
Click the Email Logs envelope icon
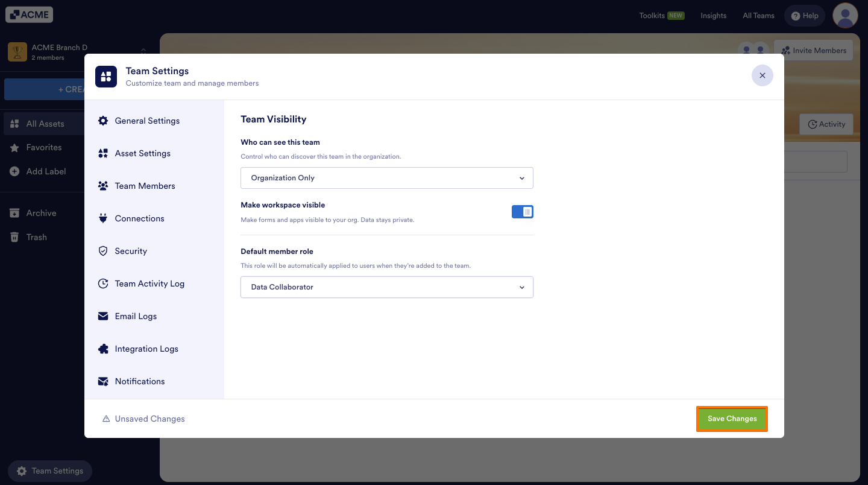tap(103, 316)
